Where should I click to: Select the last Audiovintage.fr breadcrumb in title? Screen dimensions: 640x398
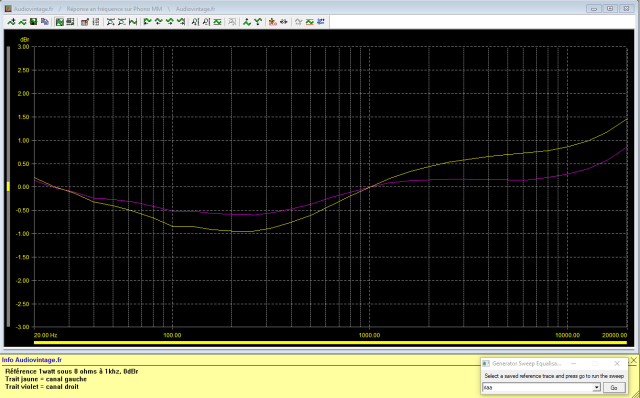click(x=195, y=9)
